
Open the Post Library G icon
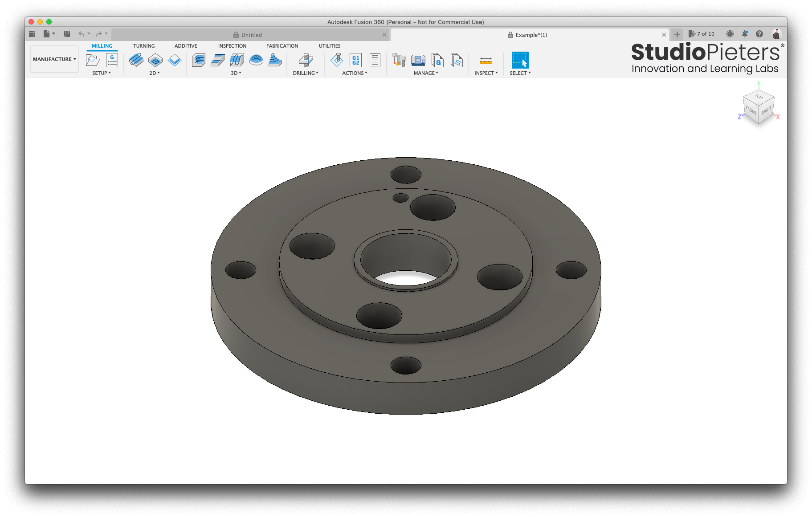pos(437,60)
